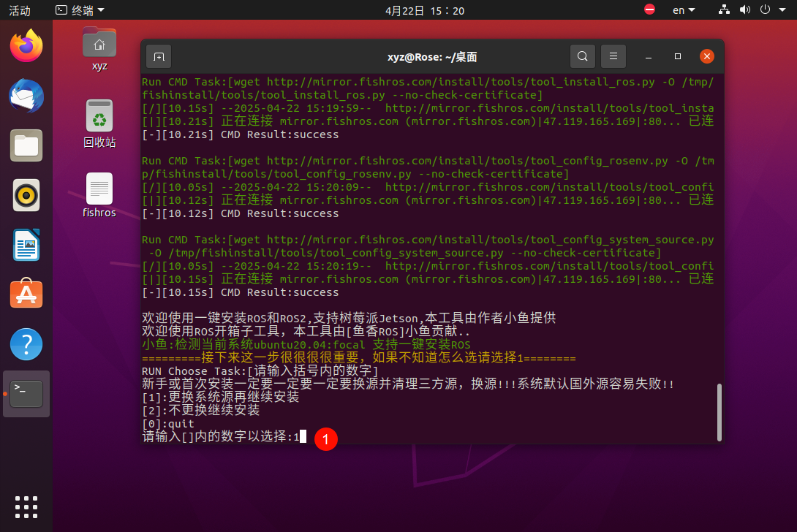
Task: Click the line 小鱼:检测当前系统ubuntu20.04:focal
Action: tap(306, 344)
